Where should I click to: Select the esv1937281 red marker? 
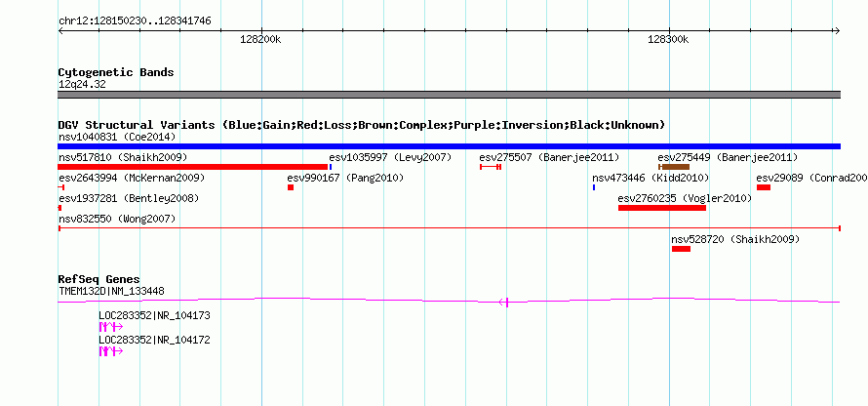(59, 208)
